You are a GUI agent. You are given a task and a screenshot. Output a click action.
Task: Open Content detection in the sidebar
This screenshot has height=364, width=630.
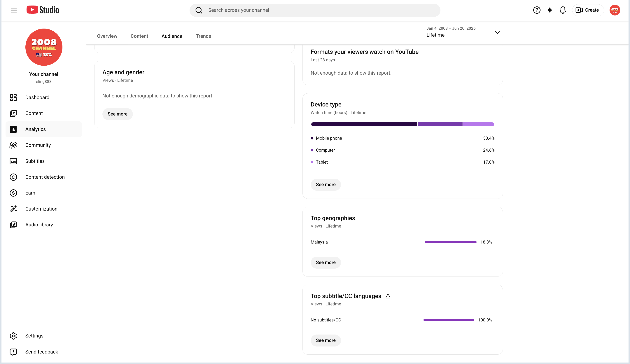(44, 177)
